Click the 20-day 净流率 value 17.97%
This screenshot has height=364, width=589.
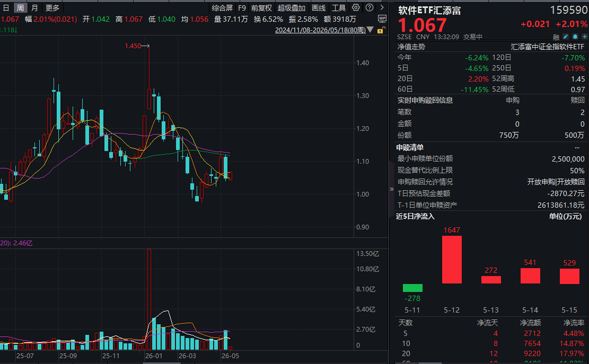tap(572, 353)
